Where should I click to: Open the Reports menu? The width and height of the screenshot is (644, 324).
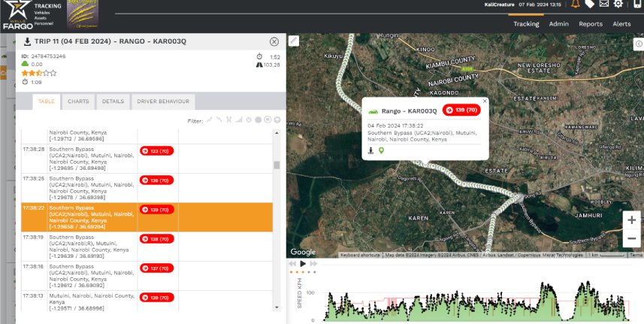coord(590,24)
